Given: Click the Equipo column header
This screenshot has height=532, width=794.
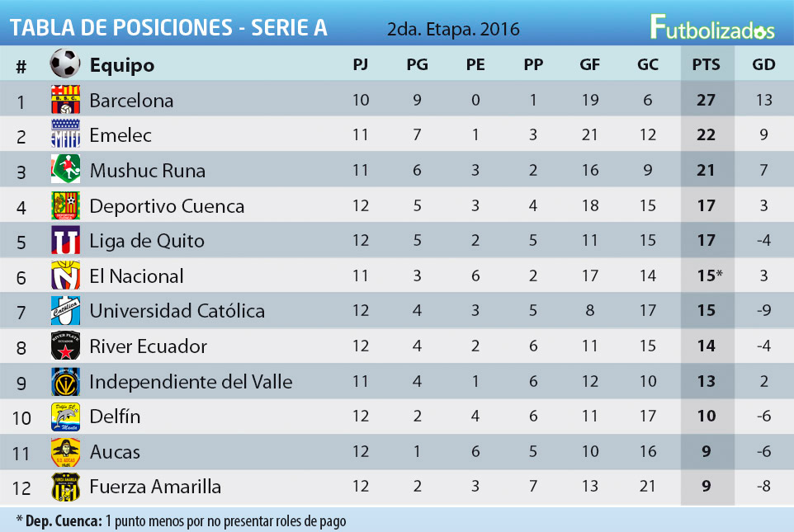Looking at the screenshot, I should 121,64.
